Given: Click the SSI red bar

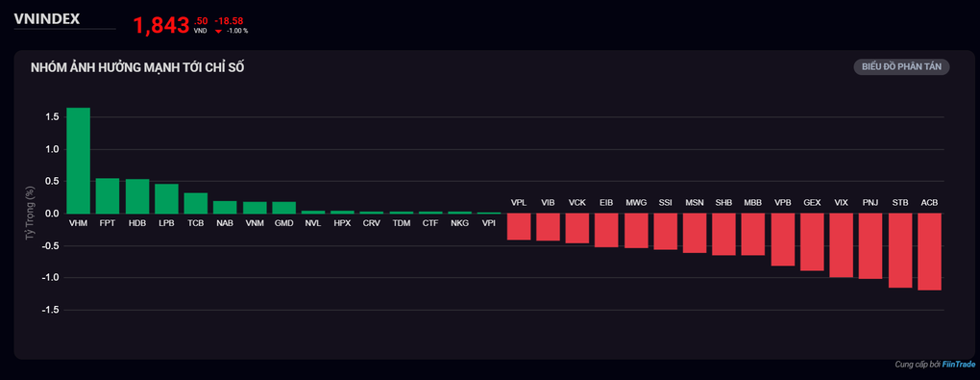Looking at the screenshot, I should coord(666,232).
